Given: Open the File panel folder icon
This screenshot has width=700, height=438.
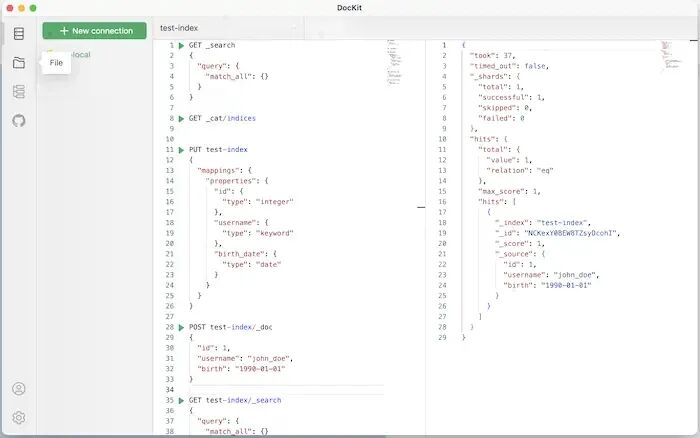Looking at the screenshot, I should coord(19,63).
